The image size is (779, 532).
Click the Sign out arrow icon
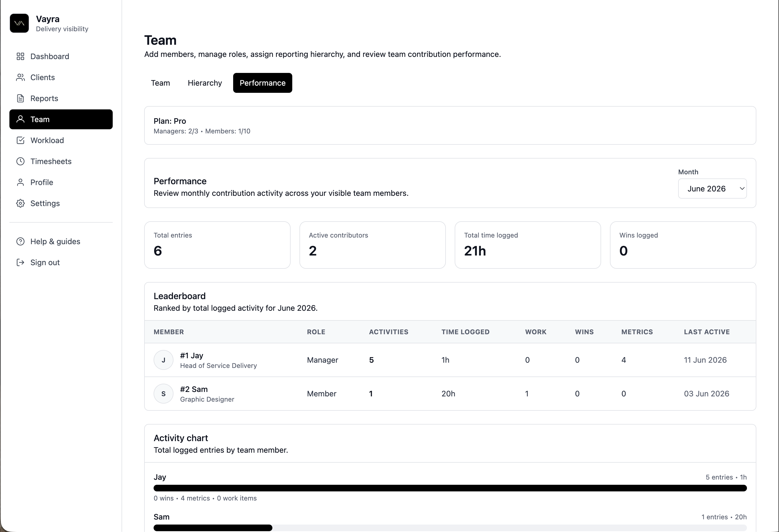[20, 262]
